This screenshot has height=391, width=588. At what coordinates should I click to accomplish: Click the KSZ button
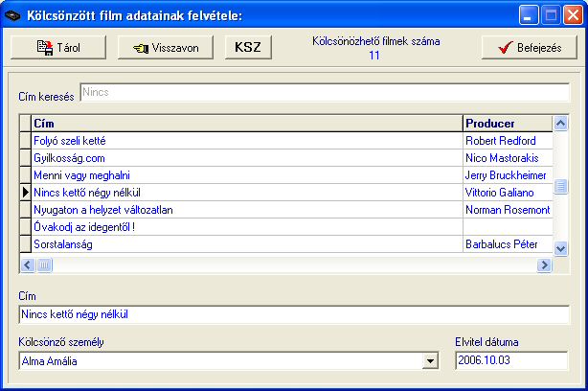click(x=248, y=47)
